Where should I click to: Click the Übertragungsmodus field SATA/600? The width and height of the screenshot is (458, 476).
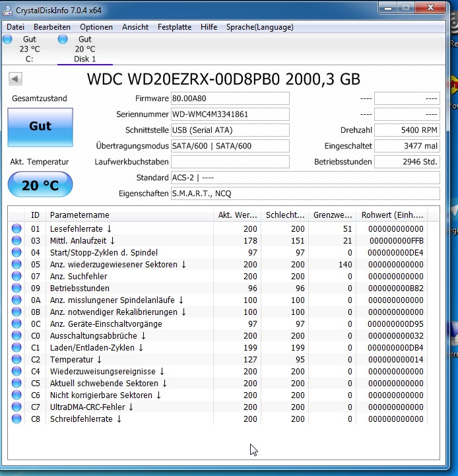point(230,146)
